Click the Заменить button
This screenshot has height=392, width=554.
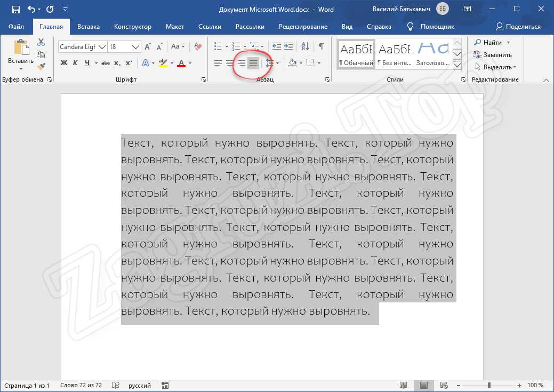[x=493, y=55]
